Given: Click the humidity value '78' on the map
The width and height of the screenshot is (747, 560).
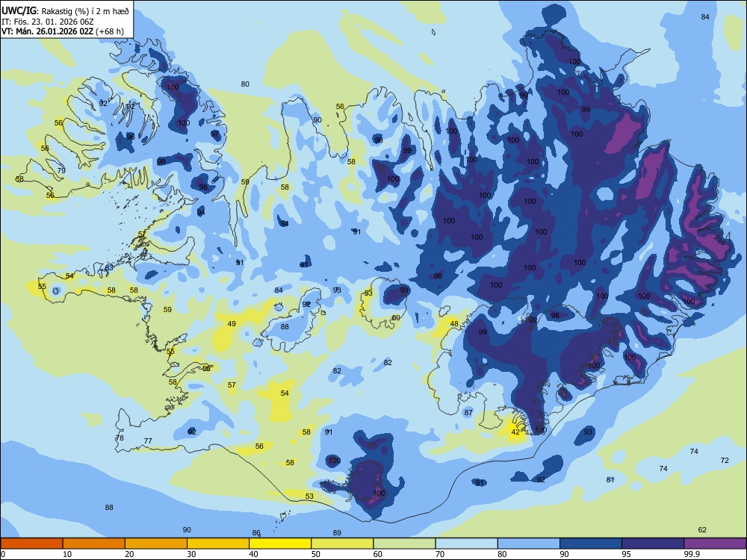Looking at the screenshot, I should coord(120,438).
